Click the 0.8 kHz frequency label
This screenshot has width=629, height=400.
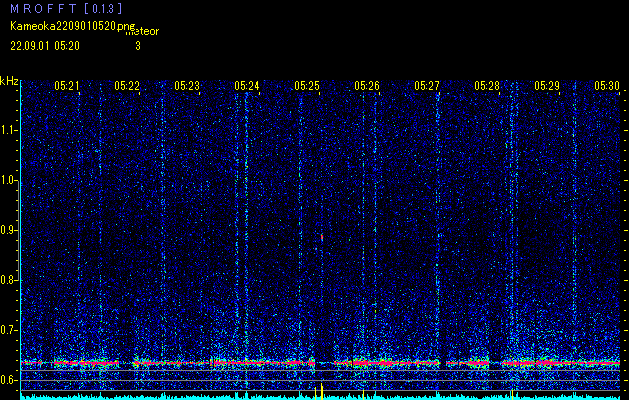(8, 280)
